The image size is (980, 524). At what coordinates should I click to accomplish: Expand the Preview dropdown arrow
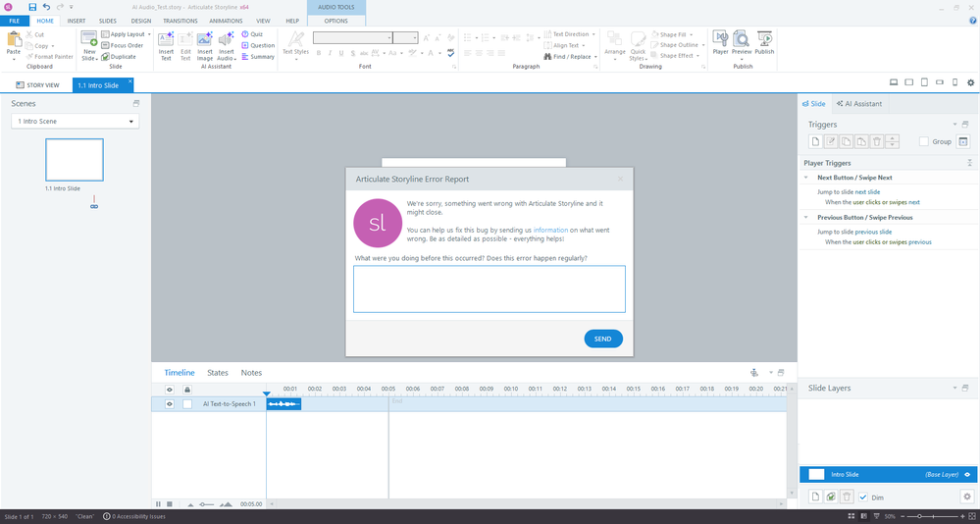pyautogui.click(x=742, y=60)
